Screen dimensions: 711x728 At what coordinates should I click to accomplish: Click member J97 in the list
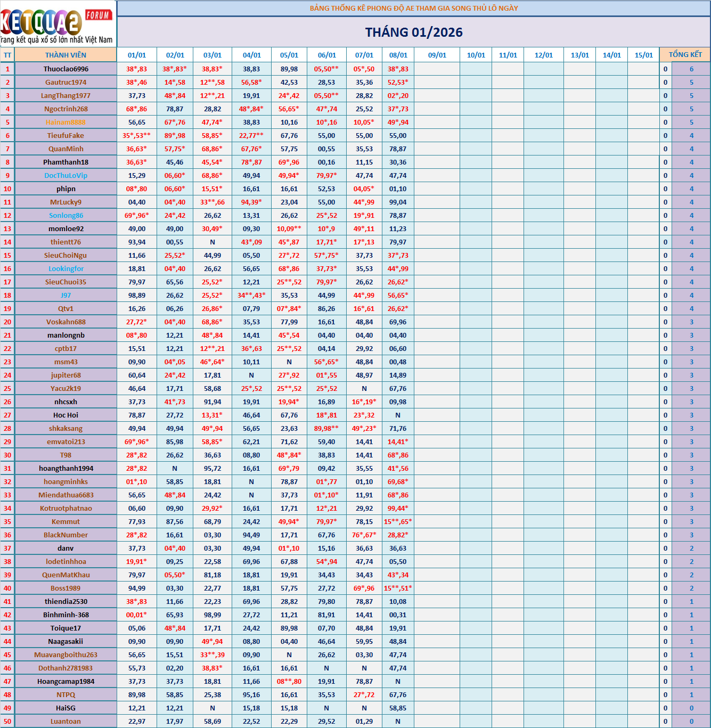(x=66, y=295)
